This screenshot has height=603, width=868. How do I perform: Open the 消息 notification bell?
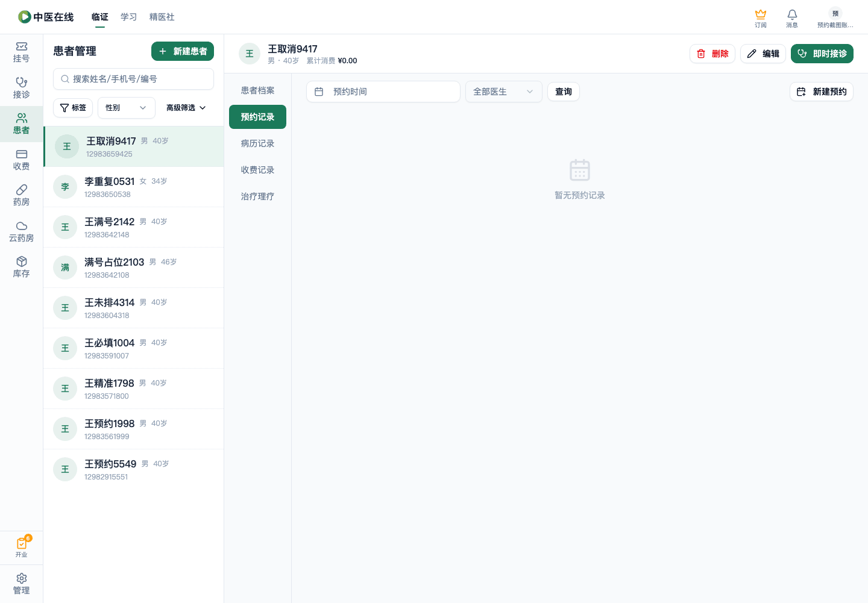[x=792, y=18]
